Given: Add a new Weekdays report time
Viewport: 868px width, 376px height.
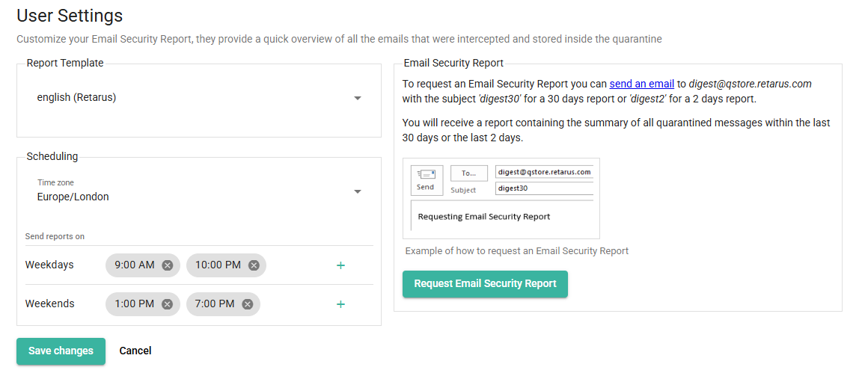Looking at the screenshot, I should (340, 265).
